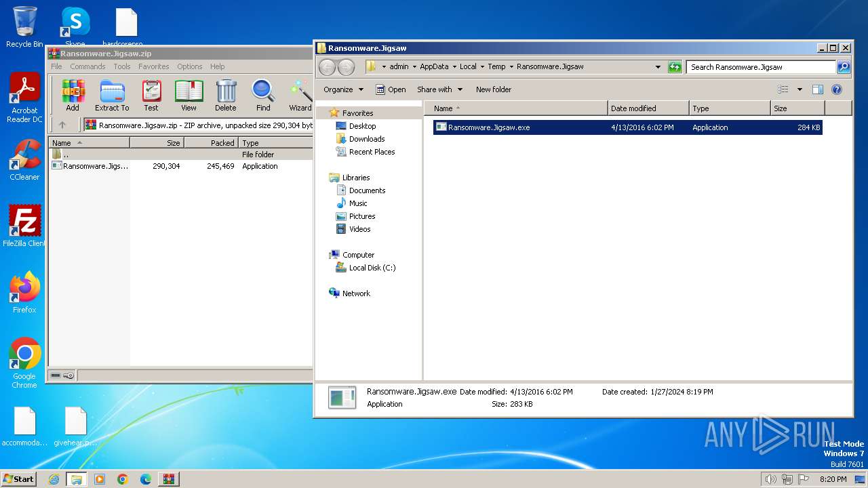Select Downloads in Favorites pane

[367, 139]
